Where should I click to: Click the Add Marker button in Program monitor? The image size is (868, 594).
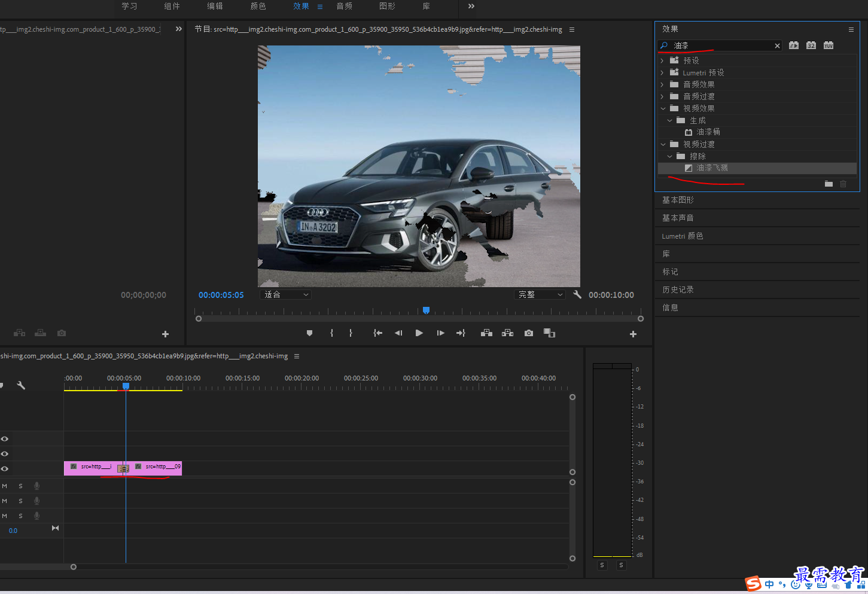tap(309, 333)
